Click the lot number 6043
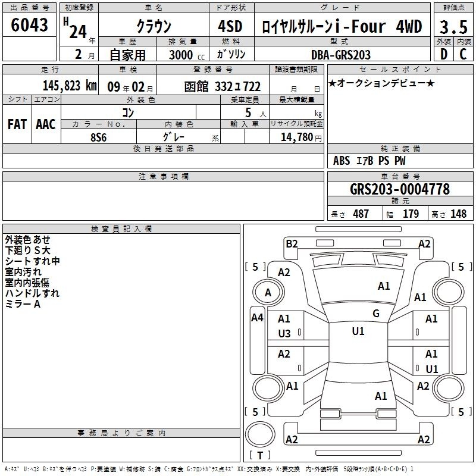 pyautogui.click(x=30, y=26)
